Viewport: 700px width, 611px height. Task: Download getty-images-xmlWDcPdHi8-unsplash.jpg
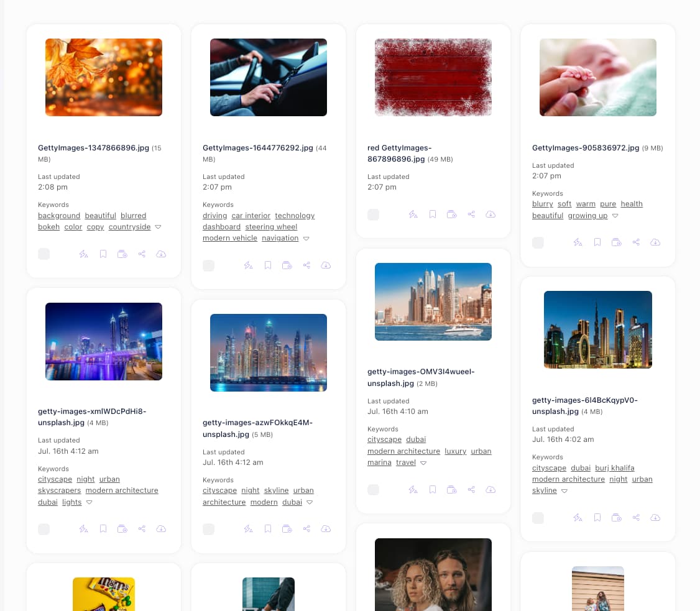tap(161, 529)
